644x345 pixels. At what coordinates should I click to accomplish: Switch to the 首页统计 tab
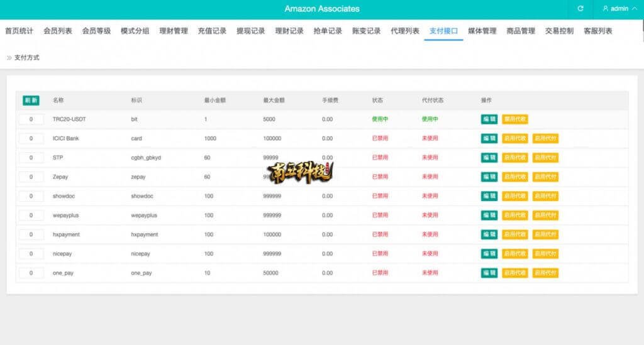pyautogui.click(x=19, y=31)
